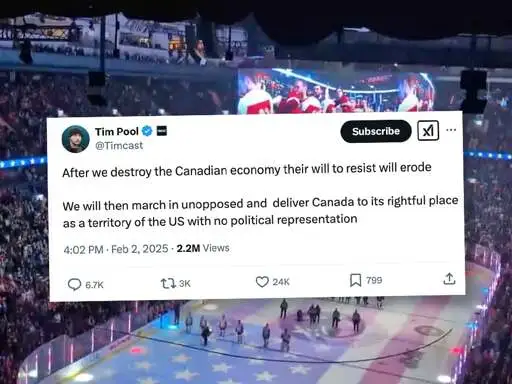Expand the three-dot more options menu
The image size is (512, 384).
coord(451,130)
